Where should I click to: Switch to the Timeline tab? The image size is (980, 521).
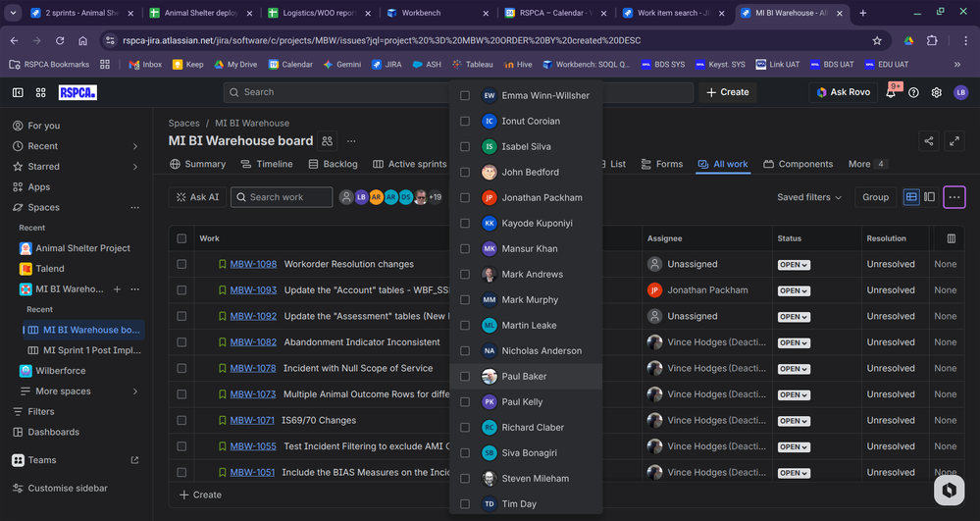click(x=267, y=164)
